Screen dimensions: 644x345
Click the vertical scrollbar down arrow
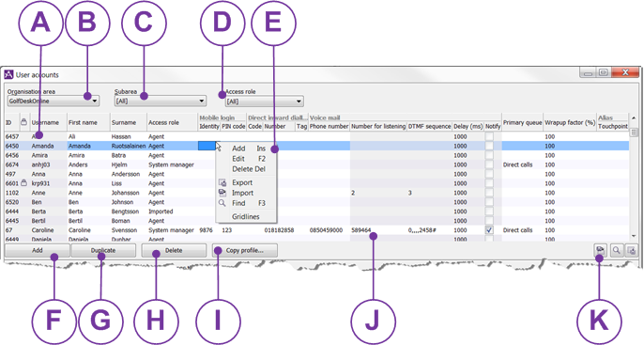(634, 236)
